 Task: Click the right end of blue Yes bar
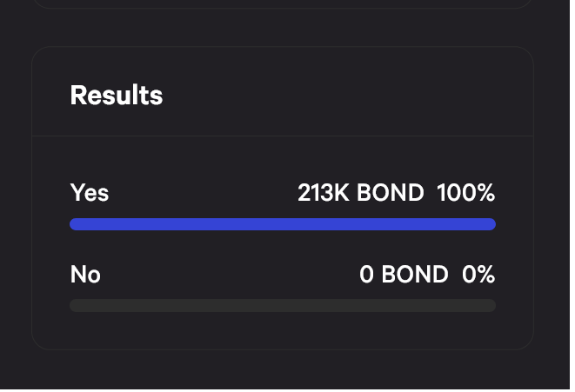coord(491,224)
